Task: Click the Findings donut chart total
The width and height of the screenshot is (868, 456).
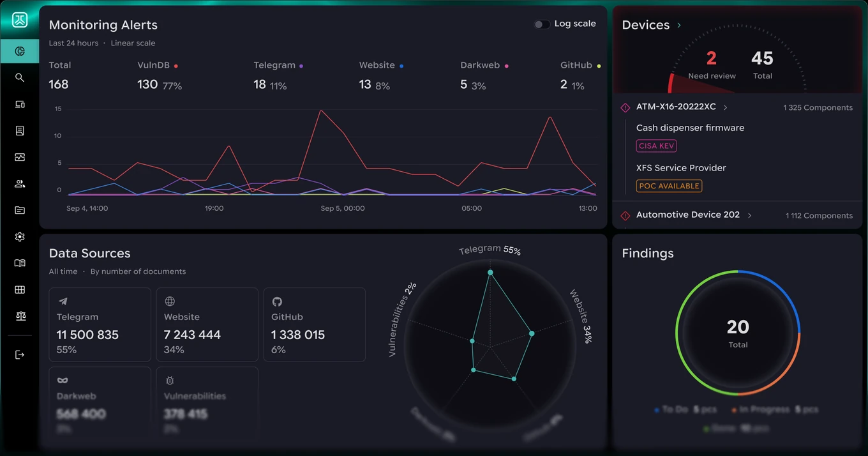Action: click(x=738, y=333)
